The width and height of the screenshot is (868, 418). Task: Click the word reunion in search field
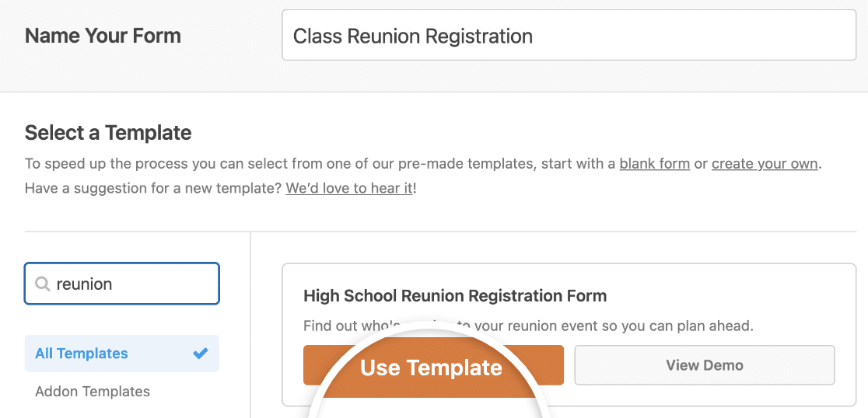coord(84,284)
